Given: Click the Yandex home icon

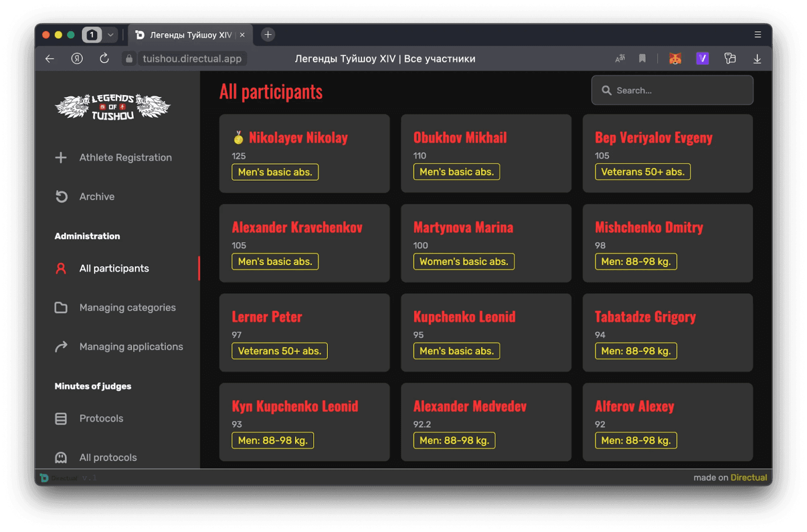Looking at the screenshot, I should click(x=77, y=58).
